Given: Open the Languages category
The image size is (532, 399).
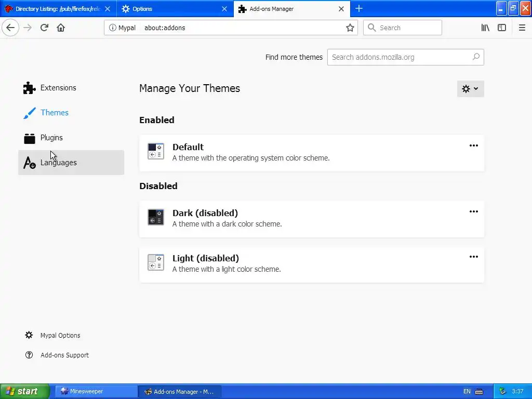Looking at the screenshot, I should tap(71, 163).
